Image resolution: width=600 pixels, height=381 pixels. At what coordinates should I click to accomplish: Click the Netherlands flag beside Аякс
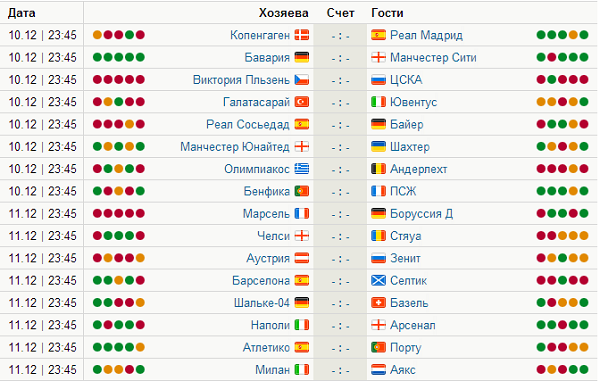(x=378, y=370)
